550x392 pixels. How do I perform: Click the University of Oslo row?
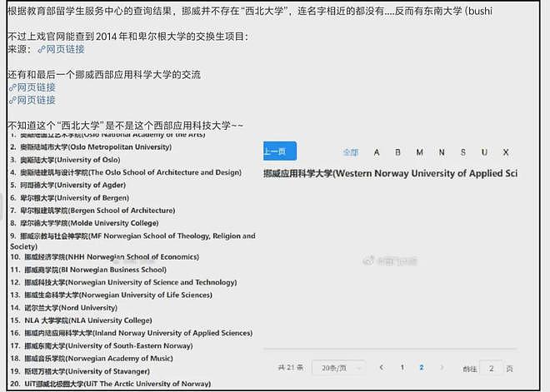pos(65,160)
